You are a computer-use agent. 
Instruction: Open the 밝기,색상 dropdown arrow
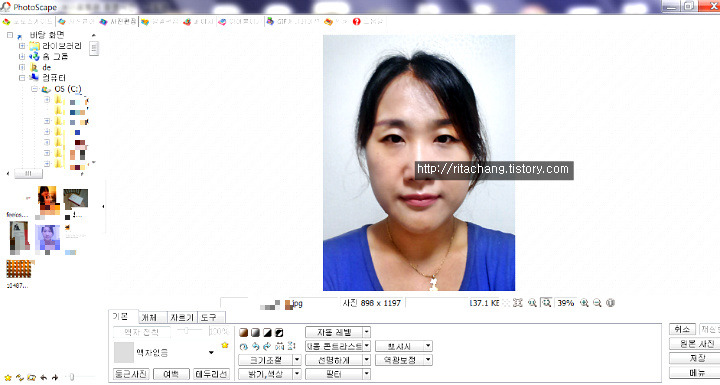[297, 374]
